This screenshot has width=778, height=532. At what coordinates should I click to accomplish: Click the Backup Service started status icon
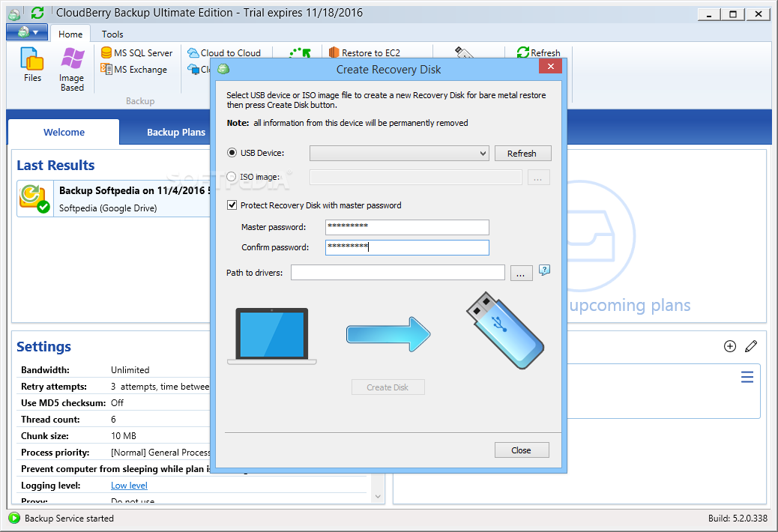[14, 518]
